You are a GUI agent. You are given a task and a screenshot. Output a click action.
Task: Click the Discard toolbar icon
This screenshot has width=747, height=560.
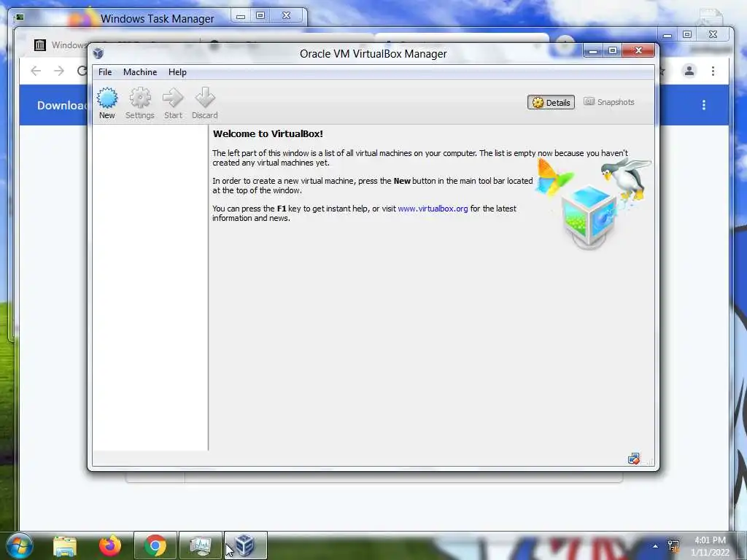point(205,103)
